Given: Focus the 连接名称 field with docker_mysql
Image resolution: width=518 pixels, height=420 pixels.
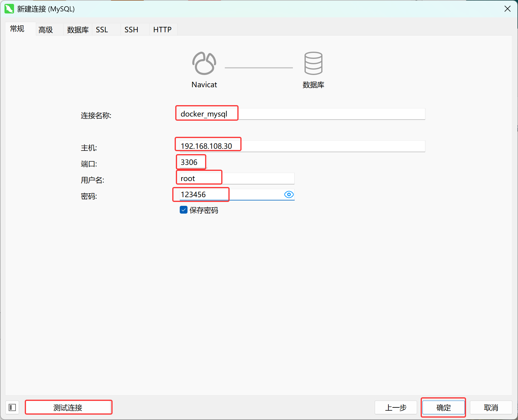Looking at the screenshot, I should pyautogui.click(x=302, y=114).
